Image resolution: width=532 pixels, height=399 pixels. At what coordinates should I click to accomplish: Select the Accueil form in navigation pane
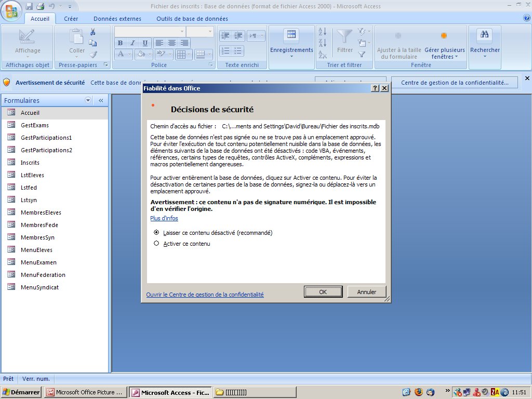[55, 113]
